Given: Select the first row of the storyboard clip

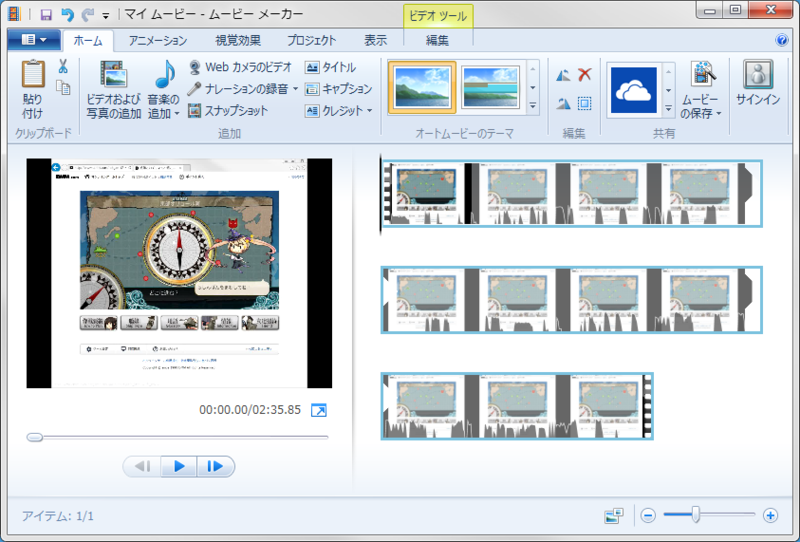Looking at the screenshot, I should (x=571, y=193).
